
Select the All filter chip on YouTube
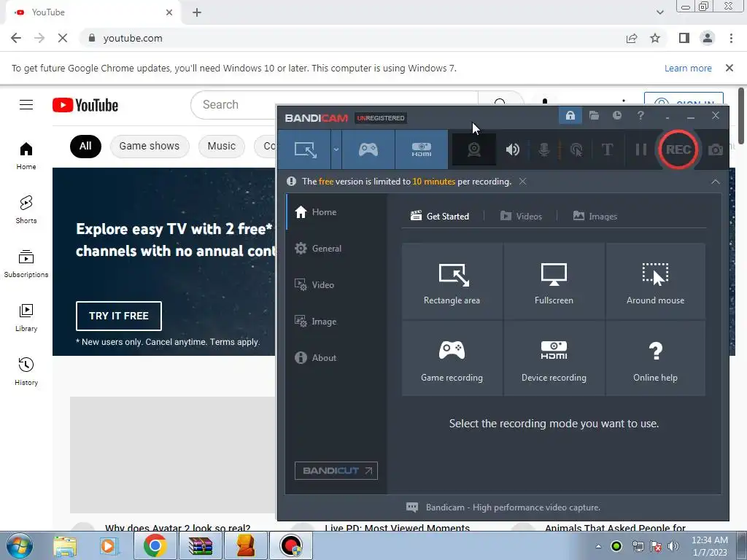tap(86, 146)
